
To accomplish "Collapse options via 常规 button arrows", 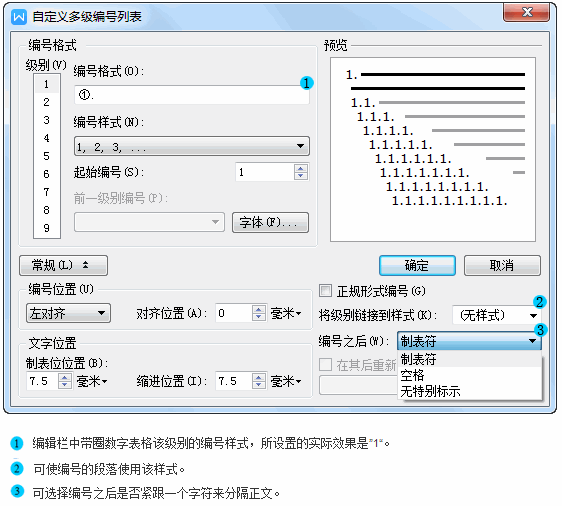I will pos(63,266).
